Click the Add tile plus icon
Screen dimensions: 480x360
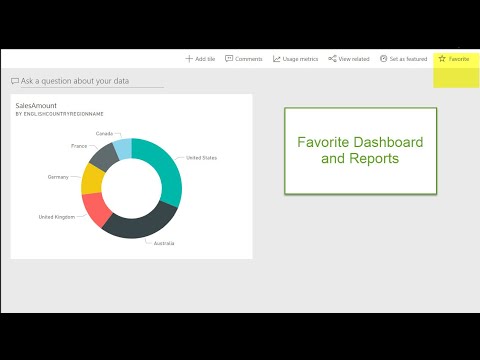point(189,59)
